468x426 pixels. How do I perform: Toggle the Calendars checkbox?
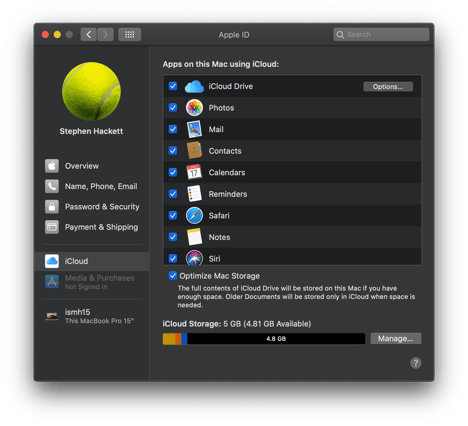pyautogui.click(x=173, y=172)
